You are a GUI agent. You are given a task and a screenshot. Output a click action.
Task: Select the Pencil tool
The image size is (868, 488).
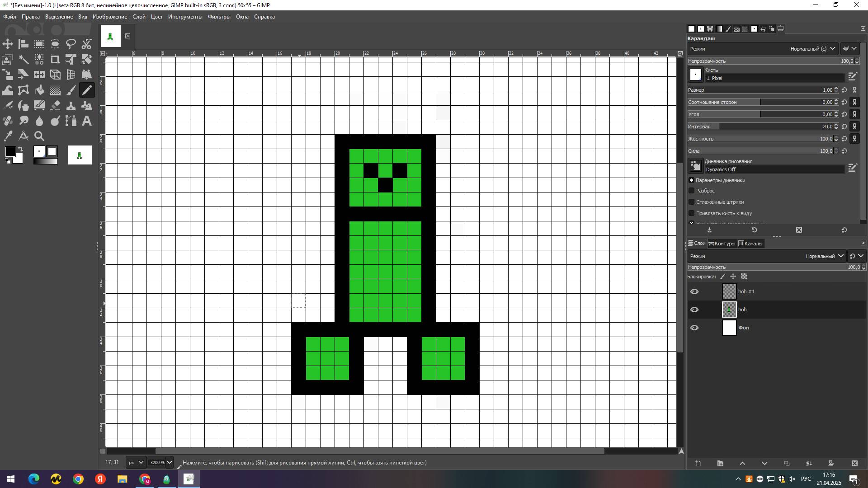coord(87,90)
